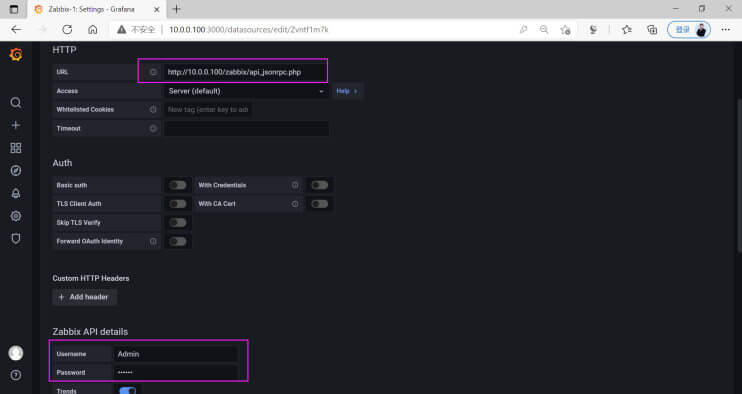
Task: Click the Custom HTTP Headers label
Action: [x=91, y=278]
